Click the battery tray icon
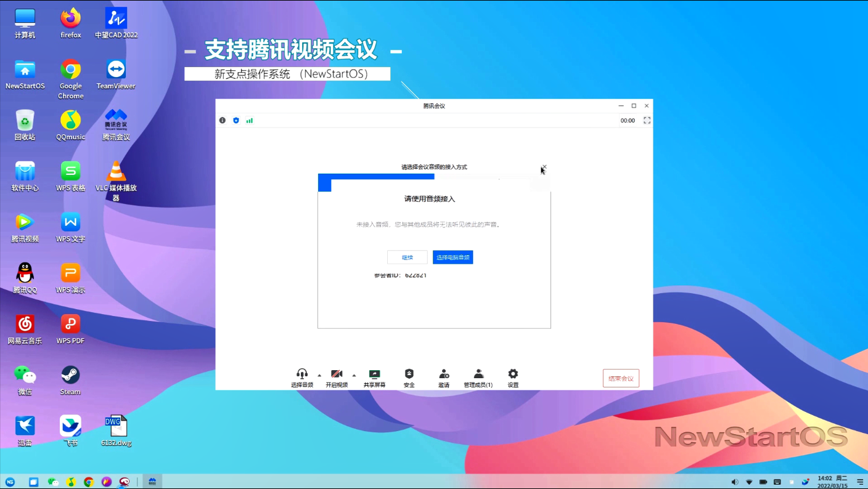Viewport: 868px width, 489px height. click(763, 482)
